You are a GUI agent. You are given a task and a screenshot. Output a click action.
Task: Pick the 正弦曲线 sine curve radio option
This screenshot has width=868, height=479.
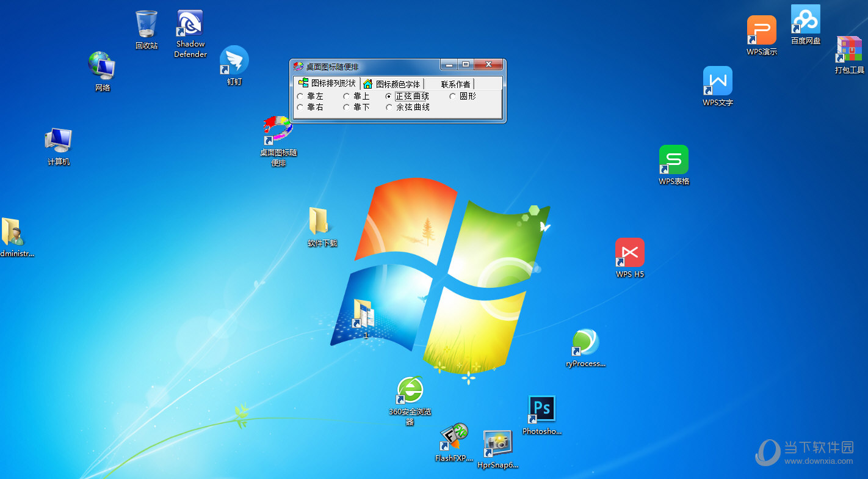[408, 96]
